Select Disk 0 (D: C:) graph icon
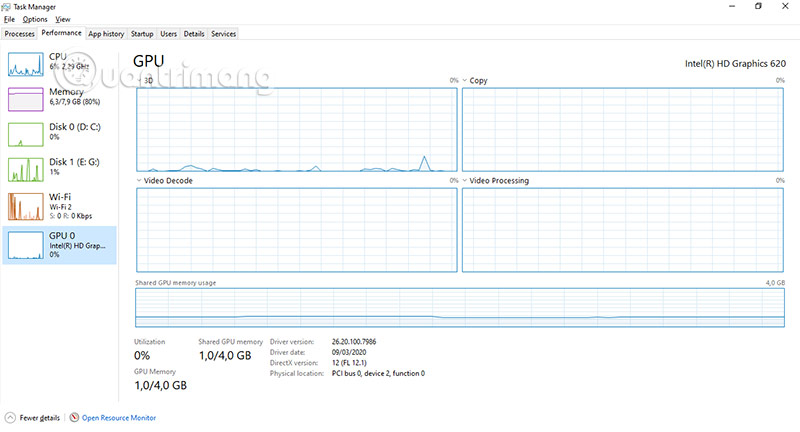This screenshot has height=432, width=800. click(x=26, y=134)
